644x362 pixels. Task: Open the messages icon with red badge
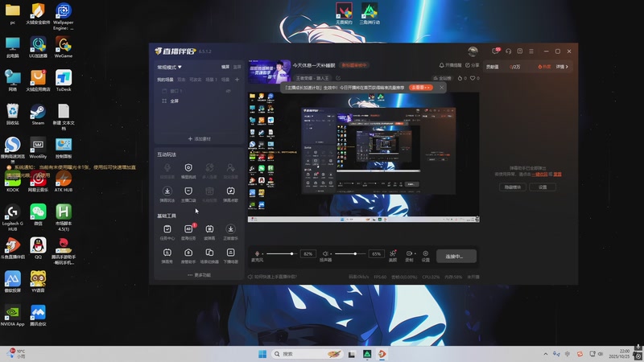pos(496,51)
